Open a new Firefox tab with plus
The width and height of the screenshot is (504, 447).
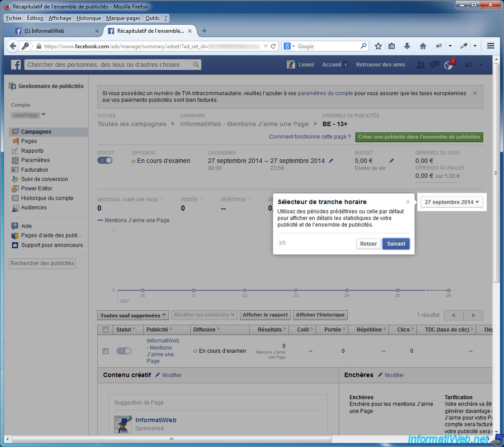pyautogui.click(x=204, y=31)
